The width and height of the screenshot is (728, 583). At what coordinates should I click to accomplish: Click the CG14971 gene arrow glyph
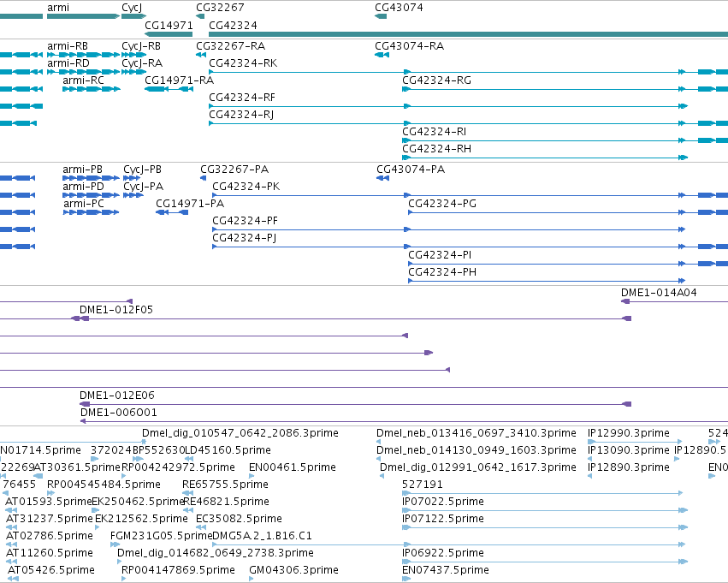point(169,34)
